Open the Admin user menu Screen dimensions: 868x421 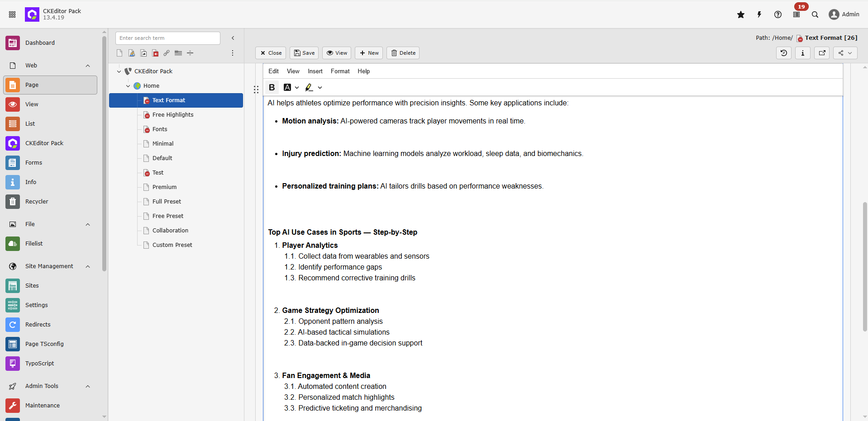click(844, 14)
